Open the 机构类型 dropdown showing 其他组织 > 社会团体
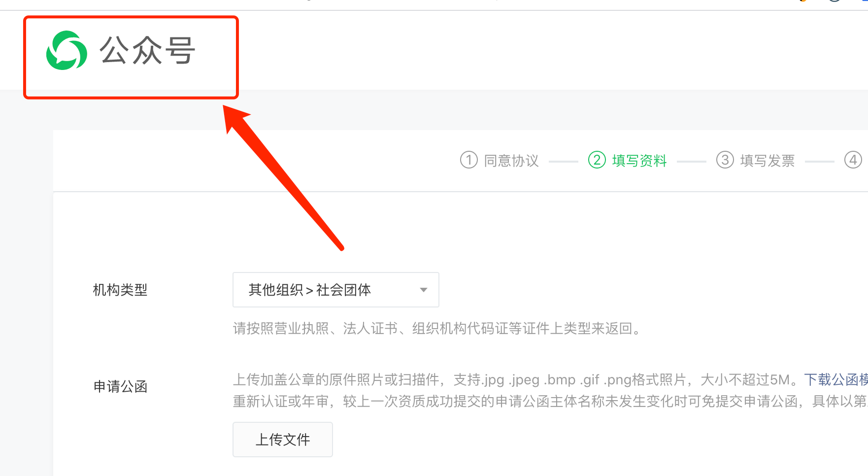 (x=336, y=290)
